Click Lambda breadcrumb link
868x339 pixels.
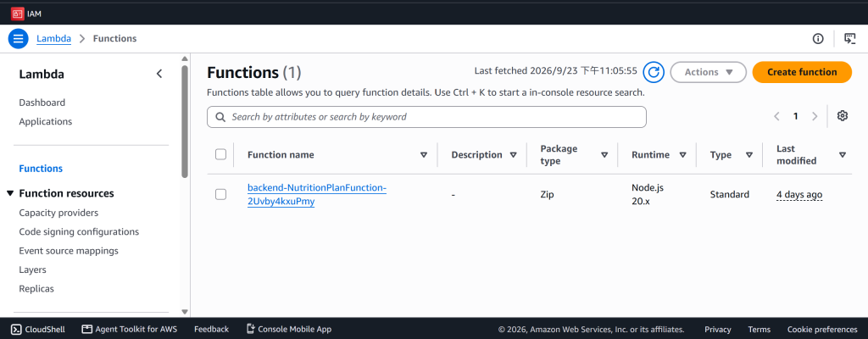(53, 39)
